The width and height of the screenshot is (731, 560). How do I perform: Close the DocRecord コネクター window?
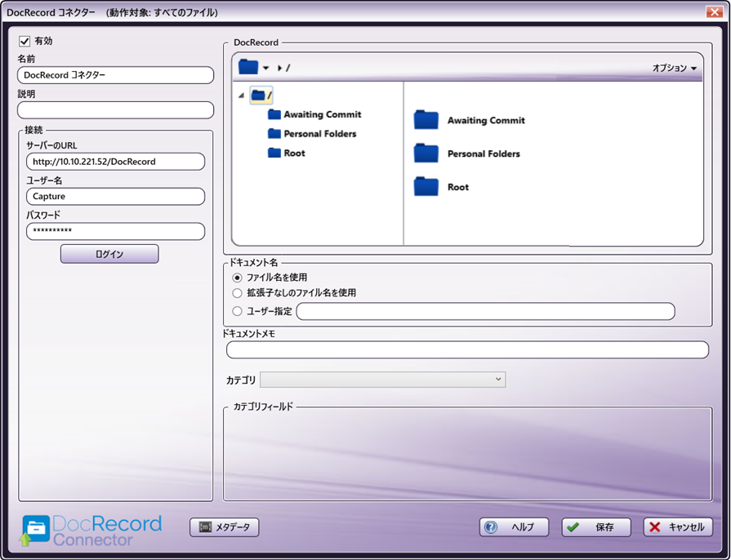click(714, 11)
